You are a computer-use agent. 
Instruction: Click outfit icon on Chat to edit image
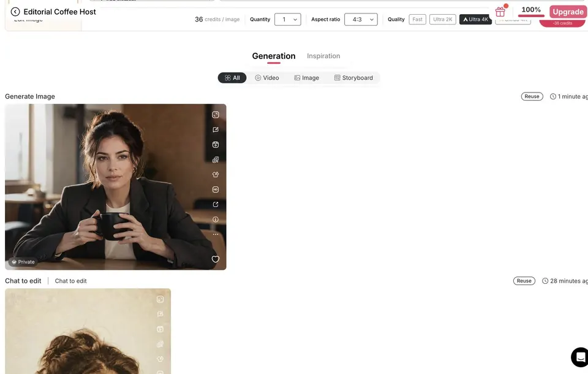[x=160, y=359]
